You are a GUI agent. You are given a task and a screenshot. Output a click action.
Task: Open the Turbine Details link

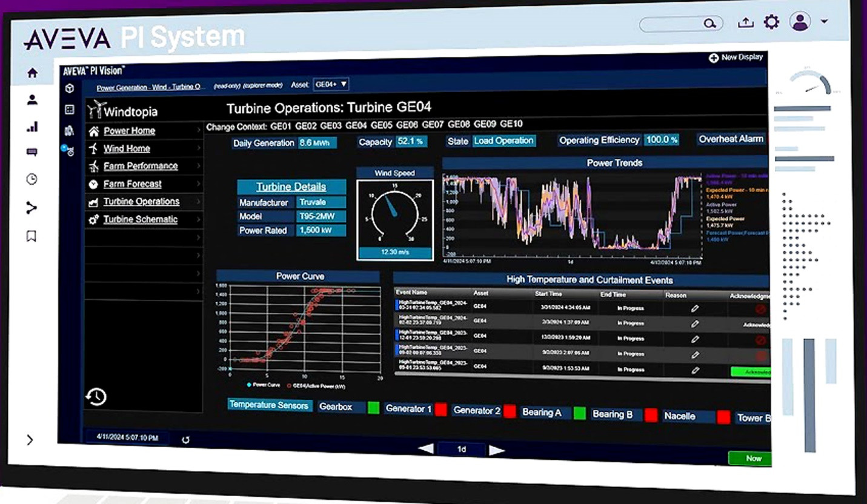(291, 187)
